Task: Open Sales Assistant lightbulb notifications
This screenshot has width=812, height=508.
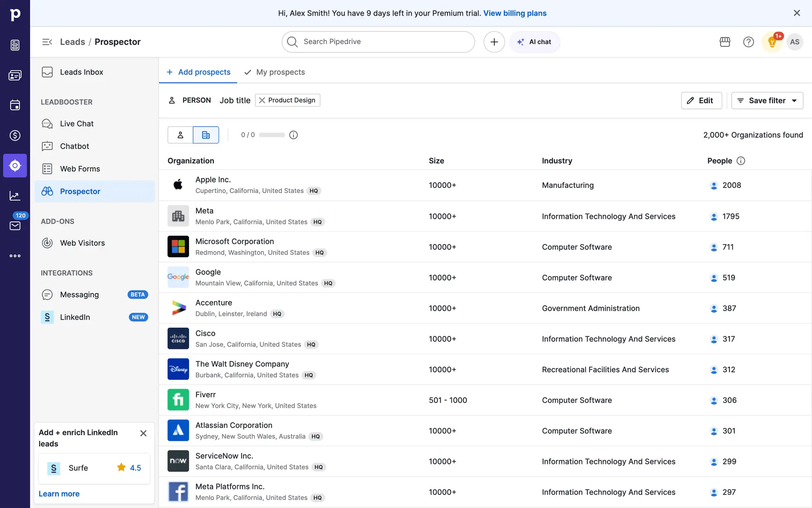Action: point(772,42)
